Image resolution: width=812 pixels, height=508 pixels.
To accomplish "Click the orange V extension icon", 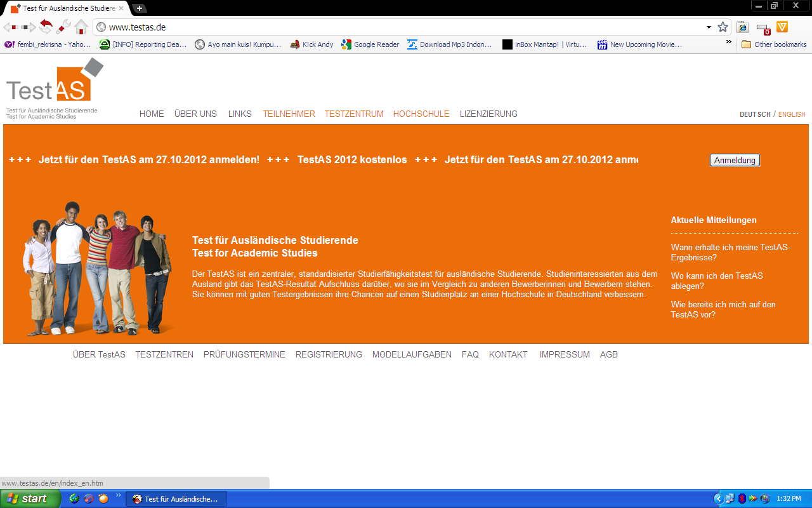I will 782,27.
